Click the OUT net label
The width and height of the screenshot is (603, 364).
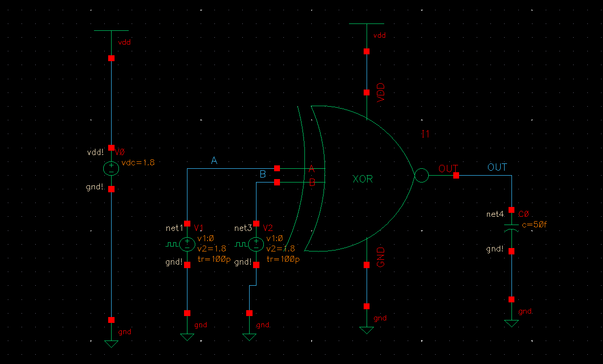tap(497, 167)
